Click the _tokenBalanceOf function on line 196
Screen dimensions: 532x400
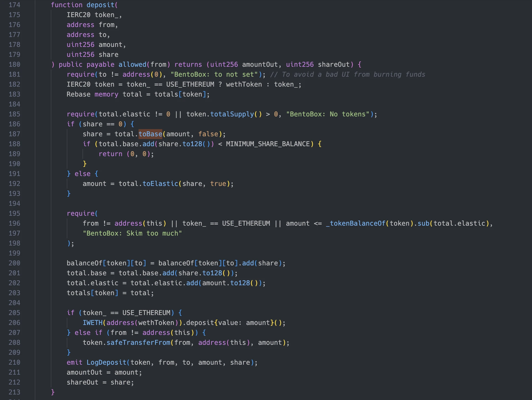pyautogui.click(x=356, y=223)
